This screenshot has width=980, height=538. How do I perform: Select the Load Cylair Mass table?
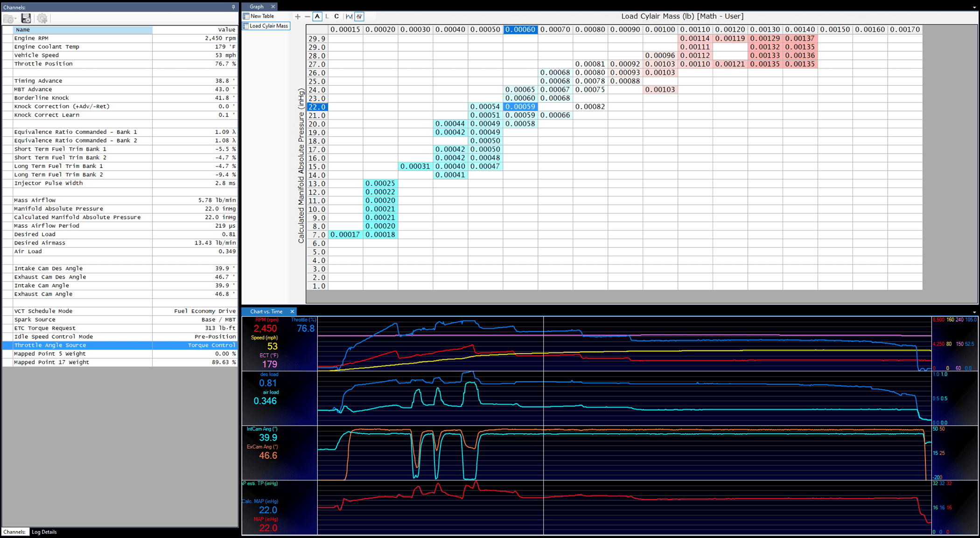click(266, 26)
